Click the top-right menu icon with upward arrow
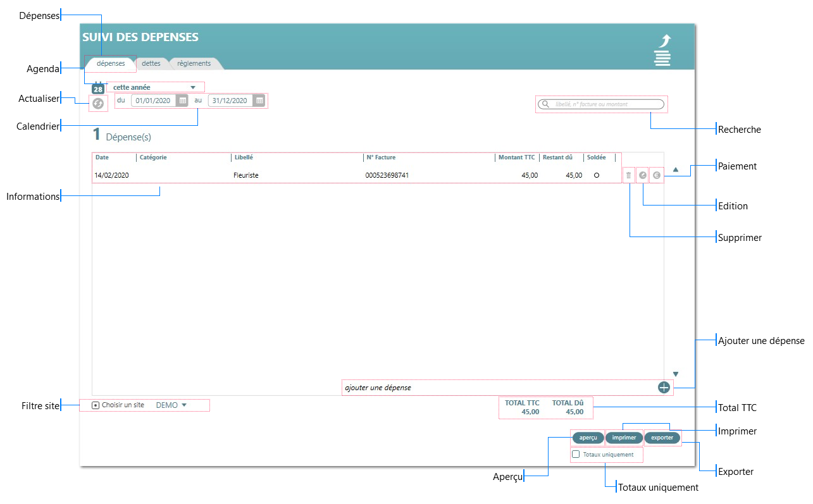The width and height of the screenshot is (813, 504). click(x=662, y=51)
